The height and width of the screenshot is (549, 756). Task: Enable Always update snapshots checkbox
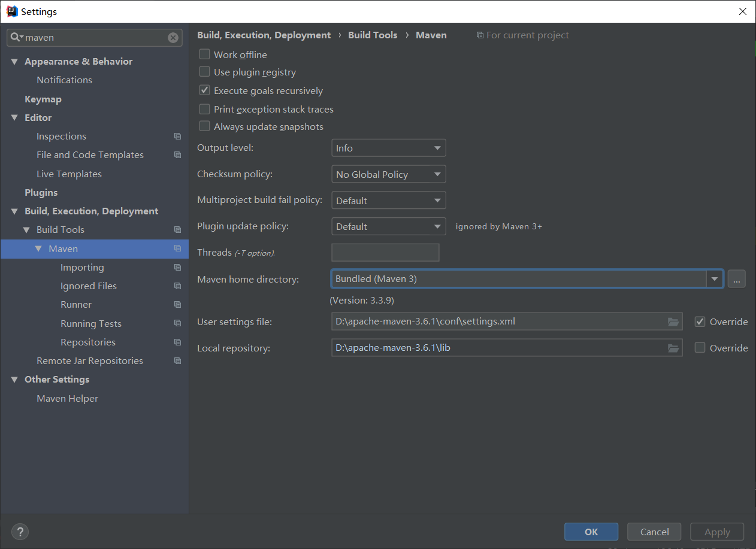point(205,127)
